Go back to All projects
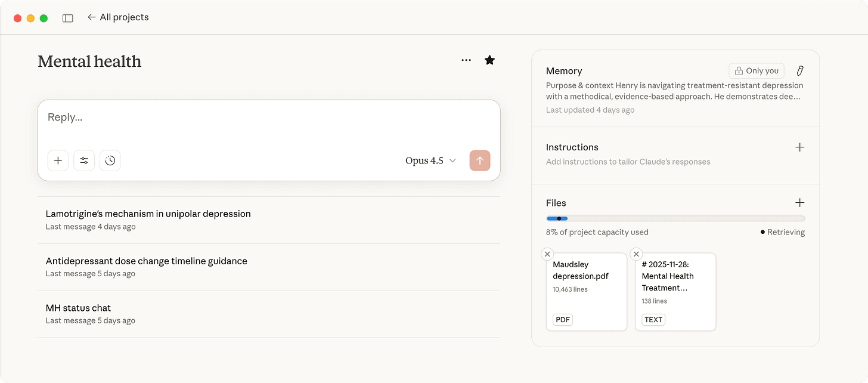The width and height of the screenshot is (868, 383). (118, 17)
